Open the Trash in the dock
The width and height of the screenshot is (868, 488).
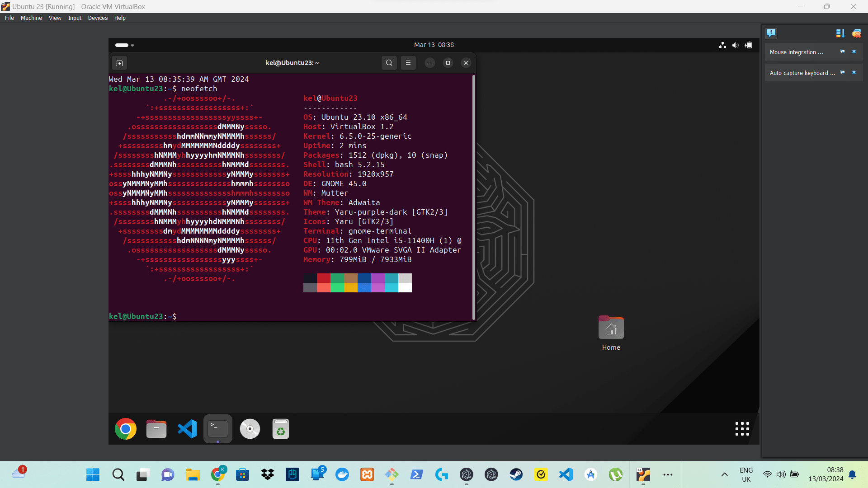tap(281, 429)
